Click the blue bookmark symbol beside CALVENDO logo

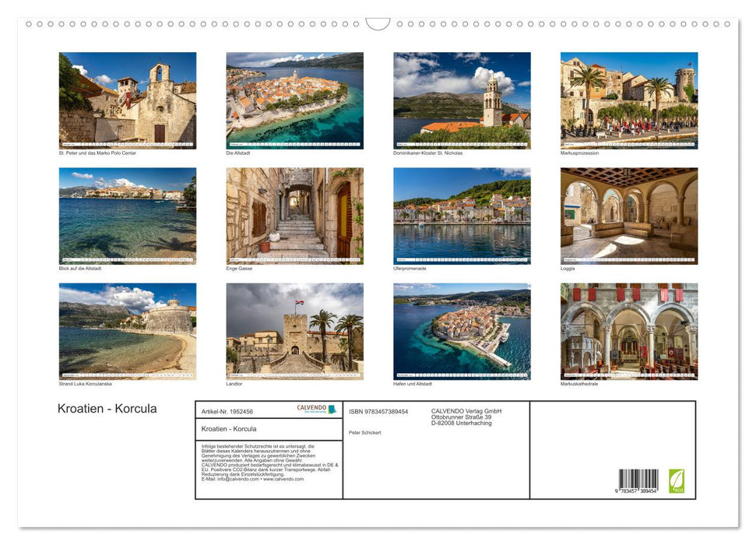(332, 408)
